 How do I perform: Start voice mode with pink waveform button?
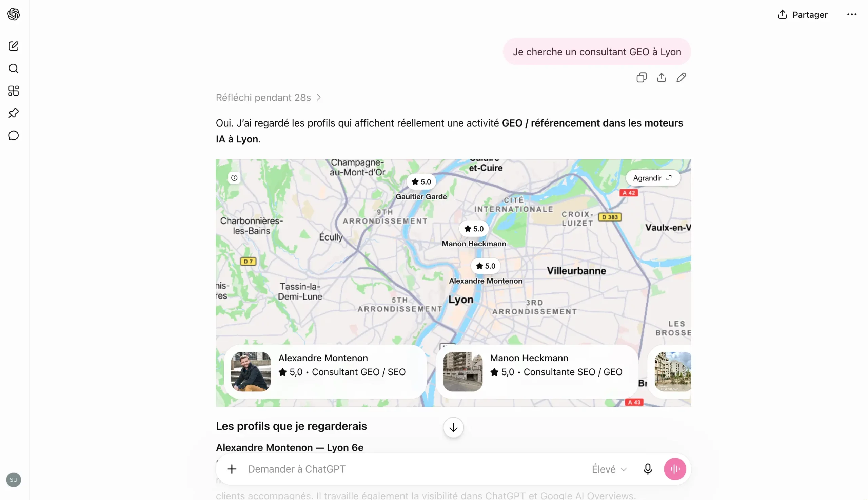tap(675, 469)
